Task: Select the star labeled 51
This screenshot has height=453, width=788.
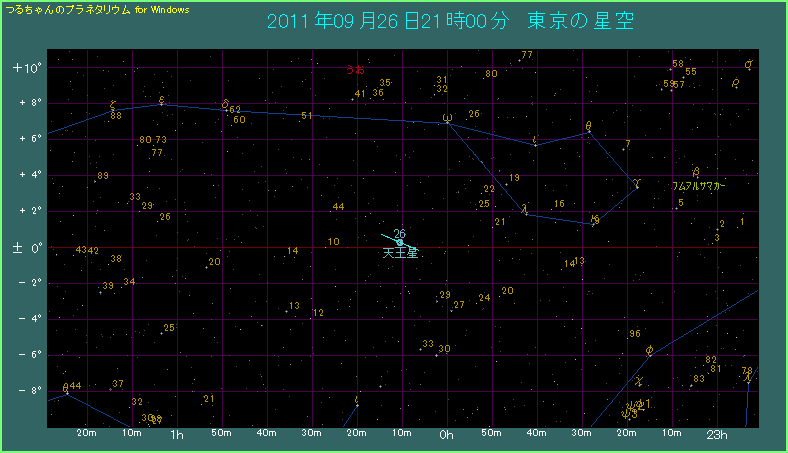Action: click(307, 116)
